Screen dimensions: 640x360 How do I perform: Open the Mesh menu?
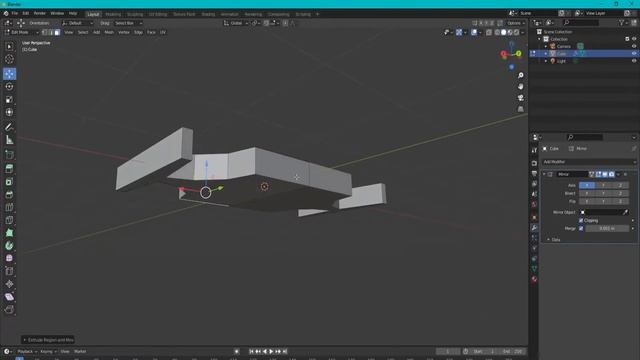coord(109,32)
